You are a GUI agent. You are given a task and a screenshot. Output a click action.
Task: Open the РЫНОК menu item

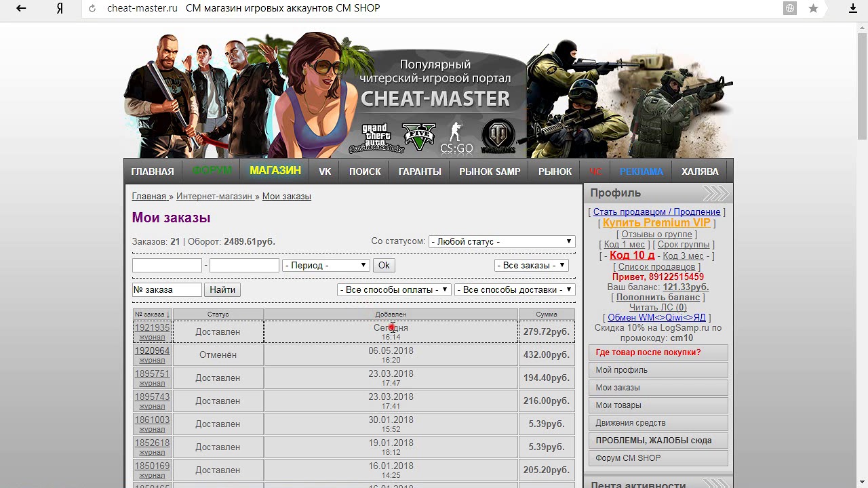555,171
